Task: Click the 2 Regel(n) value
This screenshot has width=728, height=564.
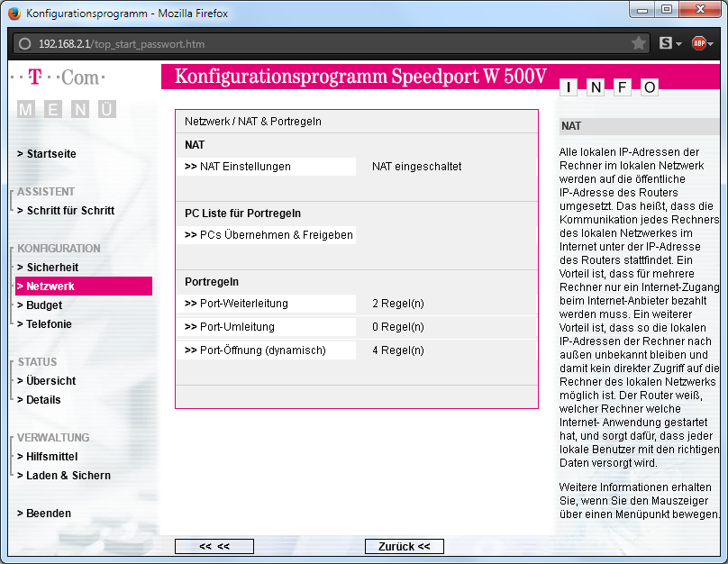Action: tap(398, 304)
